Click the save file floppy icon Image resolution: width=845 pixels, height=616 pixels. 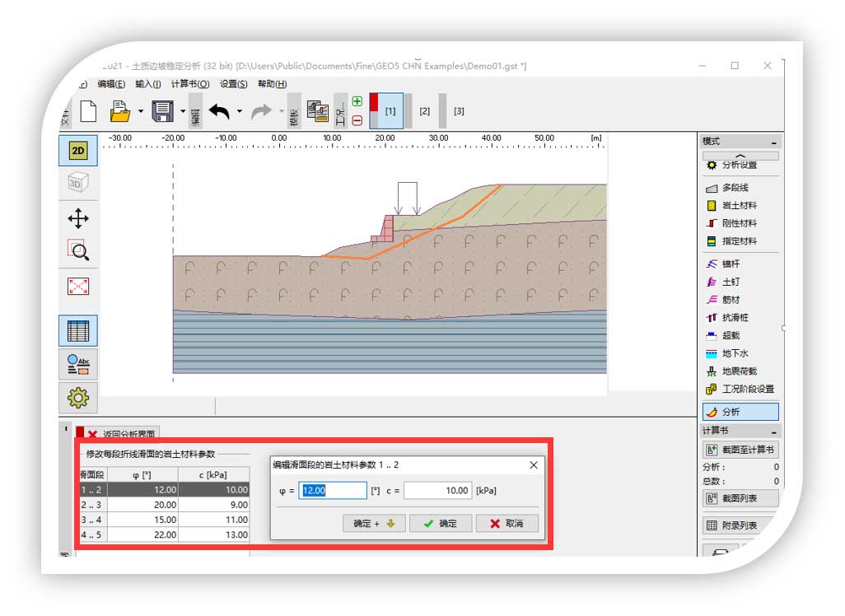tap(162, 111)
